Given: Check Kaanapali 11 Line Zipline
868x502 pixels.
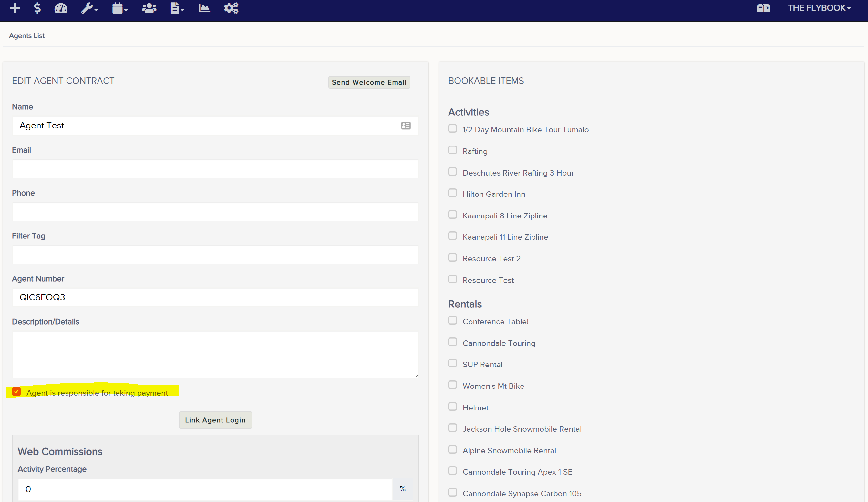Looking at the screenshot, I should point(453,236).
